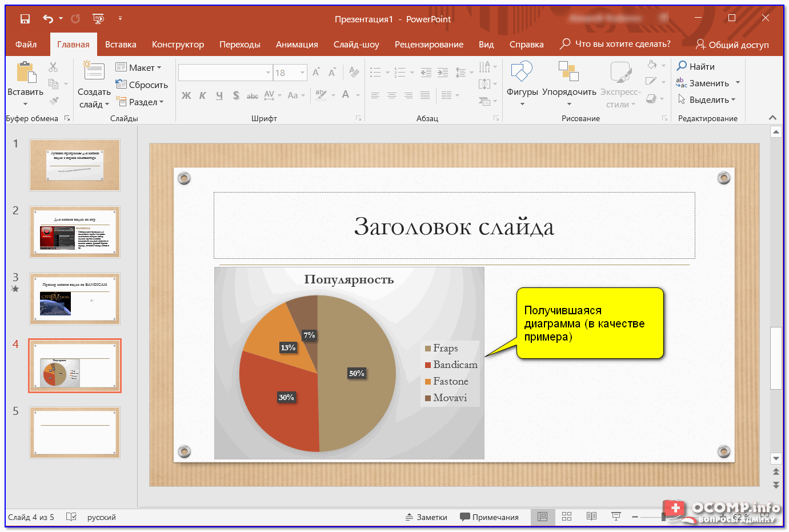The height and width of the screenshot is (532, 789).
Task: Switch to the Вставка tab
Action: pyautogui.click(x=121, y=44)
